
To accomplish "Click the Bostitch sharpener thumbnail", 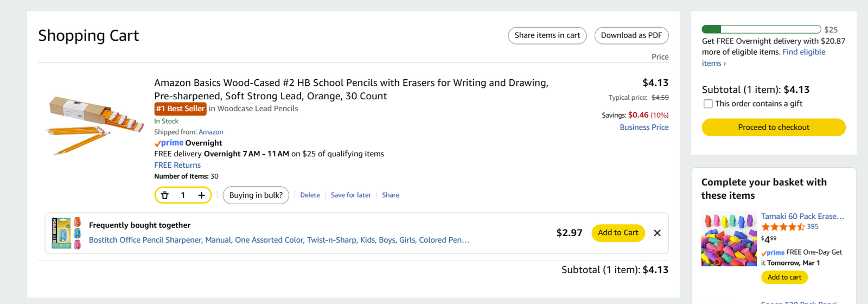I will click(66, 233).
